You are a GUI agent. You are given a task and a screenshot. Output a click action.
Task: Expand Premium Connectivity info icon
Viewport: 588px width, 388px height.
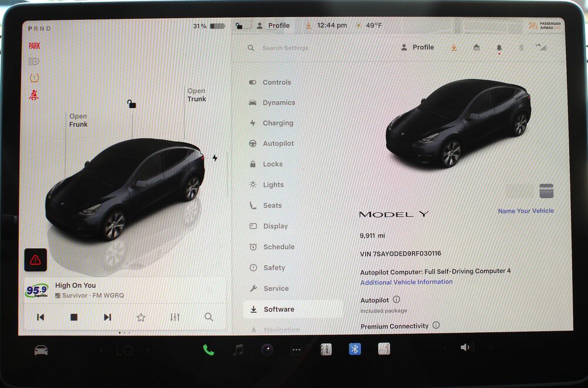pyautogui.click(x=436, y=325)
